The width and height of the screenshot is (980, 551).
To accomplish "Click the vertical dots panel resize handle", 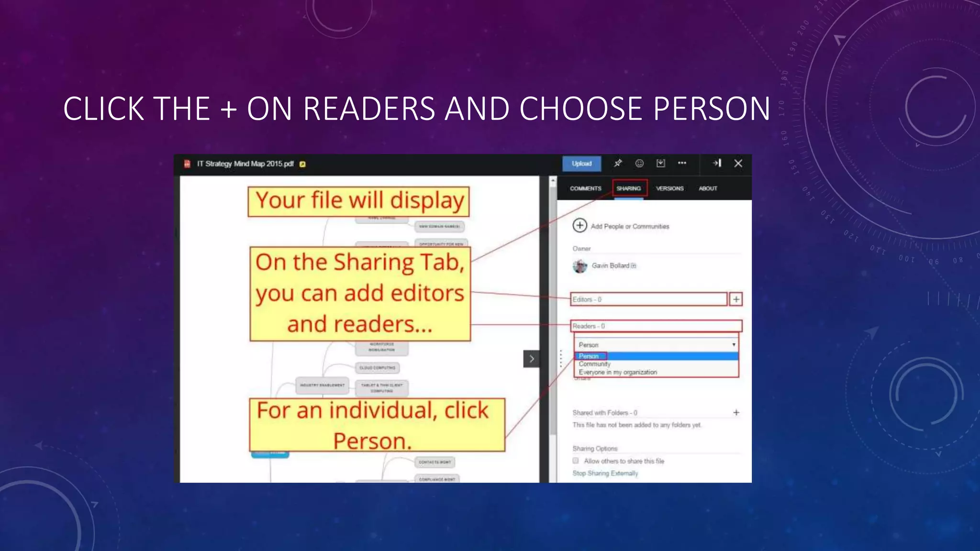I will [x=561, y=359].
